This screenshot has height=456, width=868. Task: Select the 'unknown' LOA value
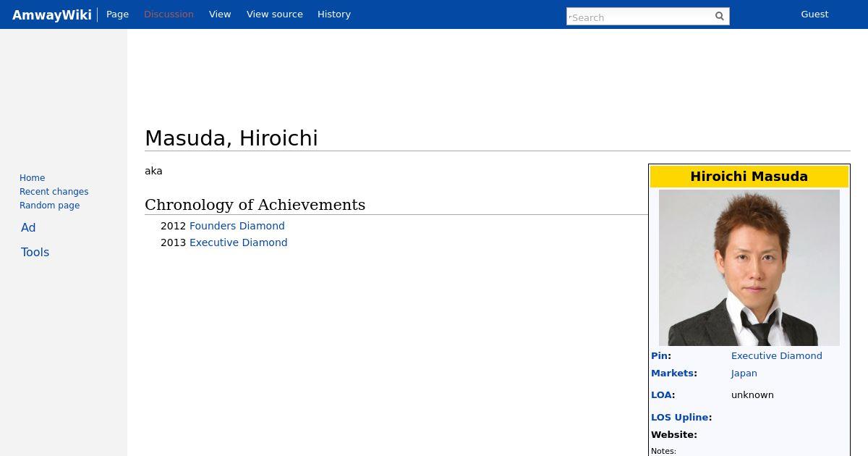click(x=752, y=395)
